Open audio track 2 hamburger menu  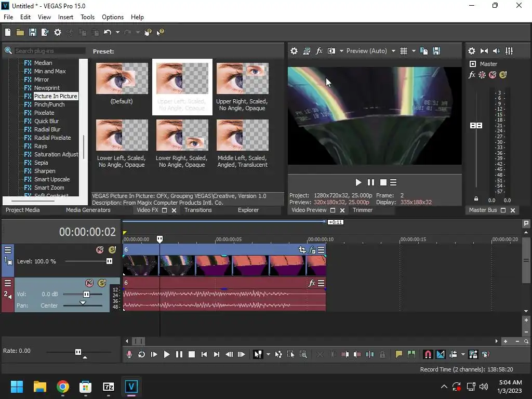pyautogui.click(x=8, y=283)
